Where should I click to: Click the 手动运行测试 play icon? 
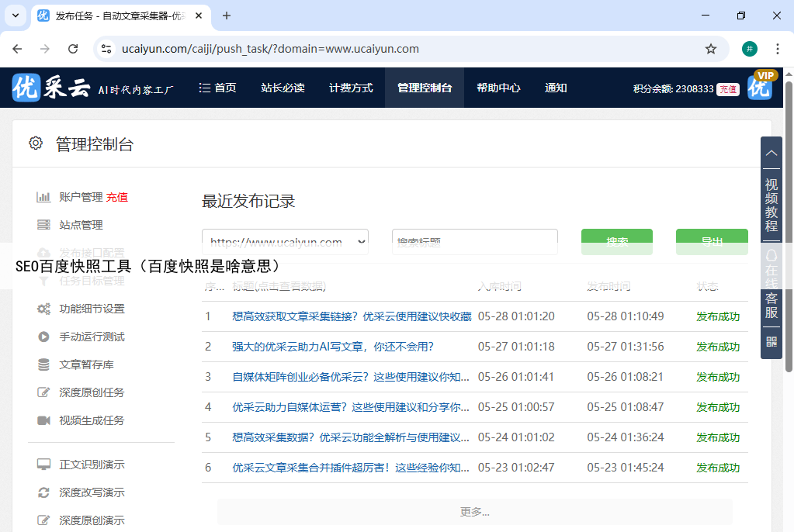coord(43,337)
